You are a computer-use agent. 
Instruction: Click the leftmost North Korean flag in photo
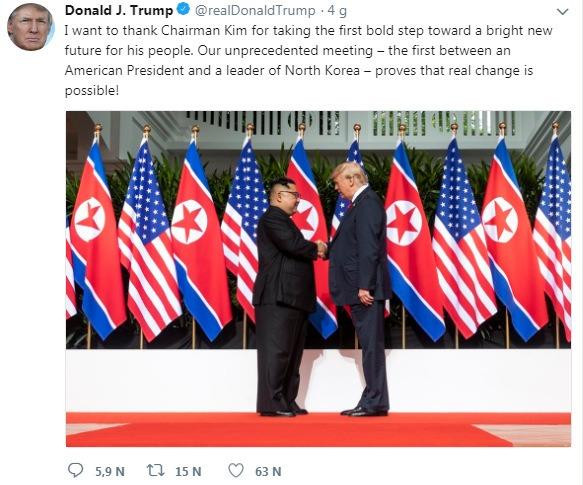click(97, 238)
